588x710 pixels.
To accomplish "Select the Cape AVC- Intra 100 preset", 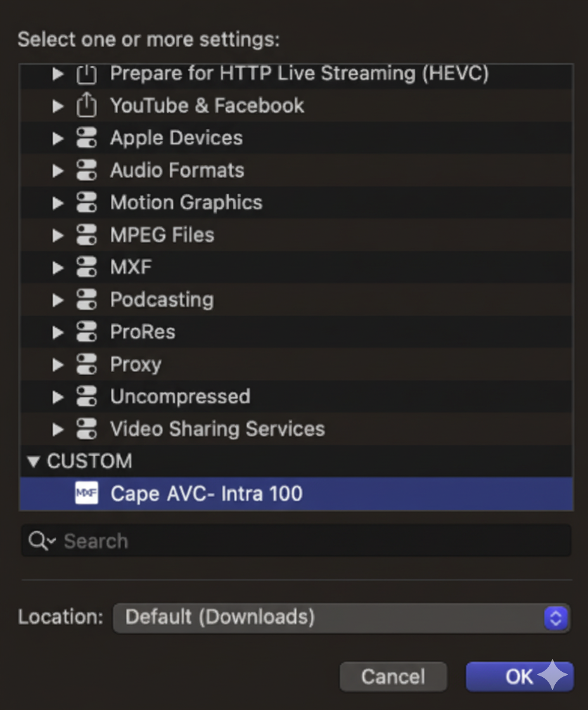I will [206, 494].
